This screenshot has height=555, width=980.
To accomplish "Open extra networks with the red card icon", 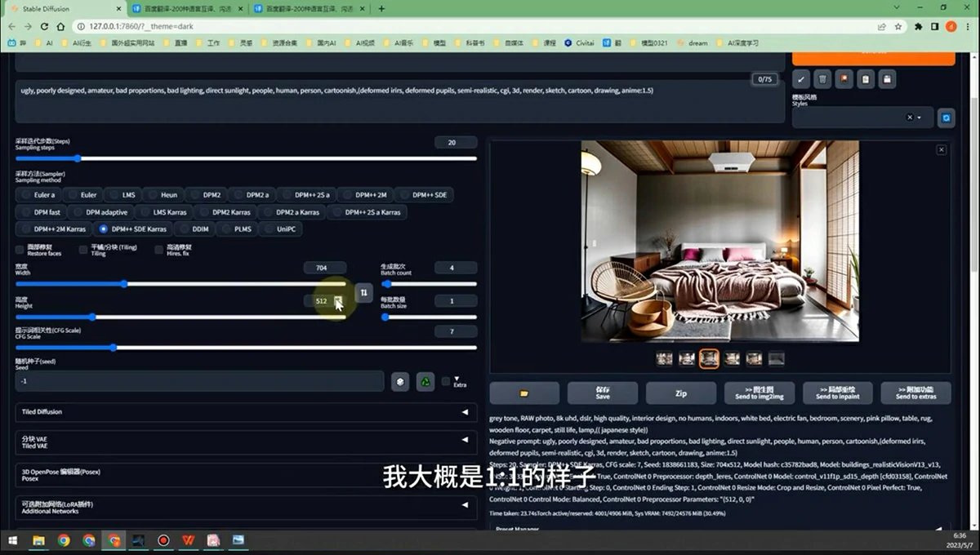I will tap(844, 79).
